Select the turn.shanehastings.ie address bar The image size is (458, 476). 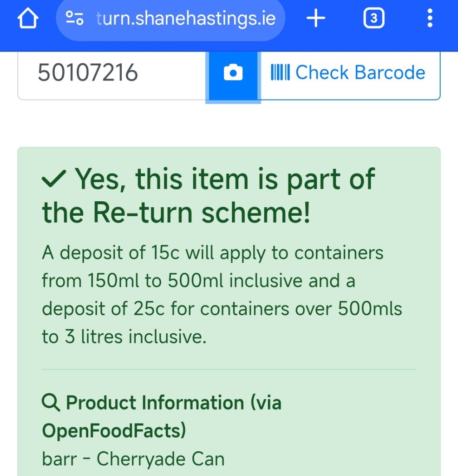170,19
